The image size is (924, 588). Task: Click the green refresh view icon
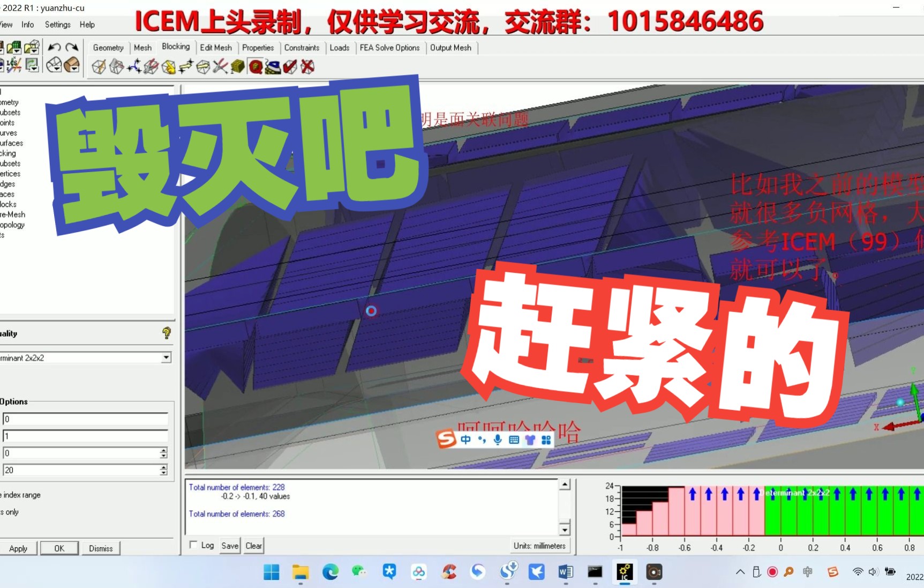click(32, 65)
